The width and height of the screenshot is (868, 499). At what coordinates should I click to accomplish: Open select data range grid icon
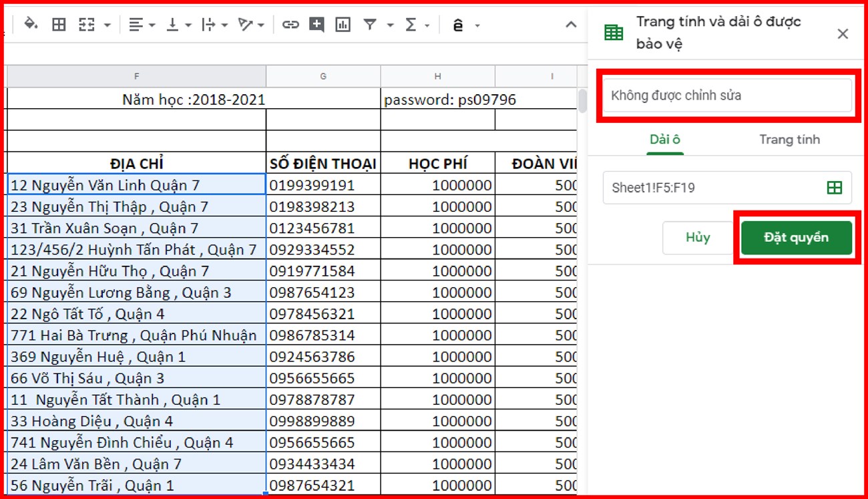pyautogui.click(x=835, y=188)
